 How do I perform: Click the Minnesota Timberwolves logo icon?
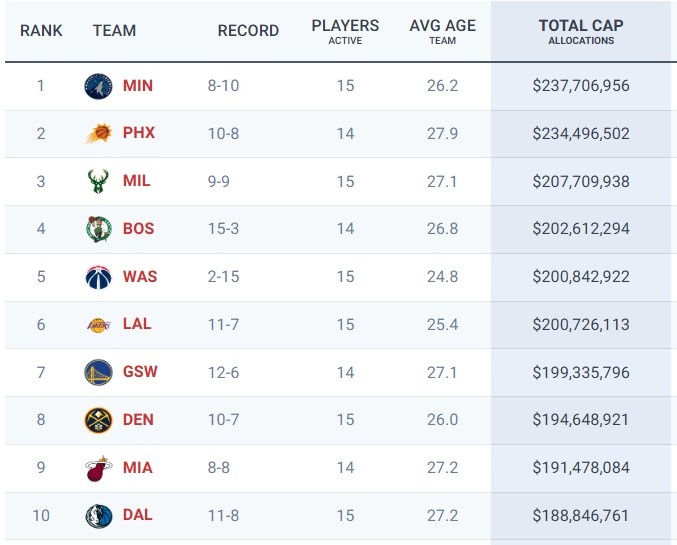pos(99,86)
